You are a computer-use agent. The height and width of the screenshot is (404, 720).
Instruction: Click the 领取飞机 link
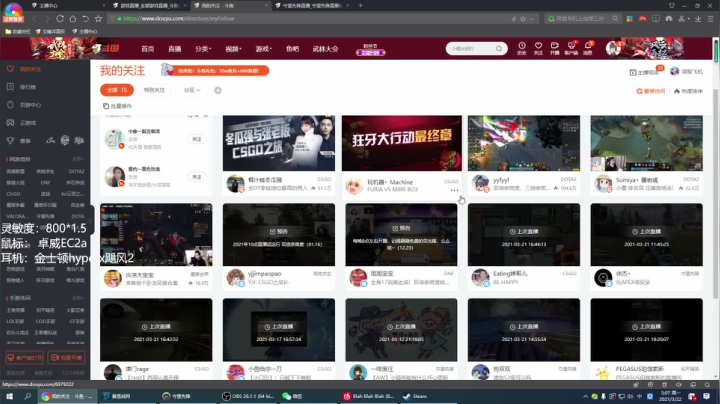[686, 71]
